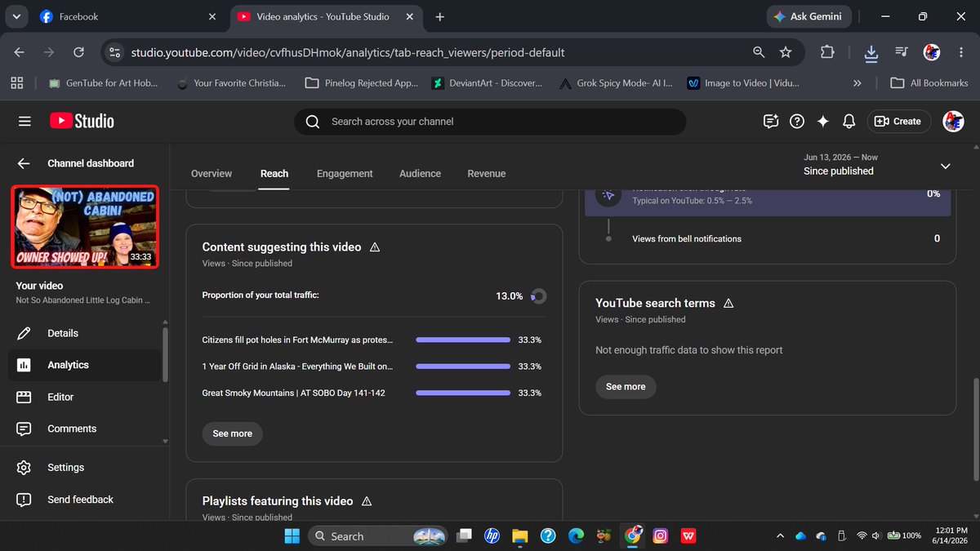The width and height of the screenshot is (980, 551).
Task: Open Instagram from the taskbar
Action: [x=661, y=536]
